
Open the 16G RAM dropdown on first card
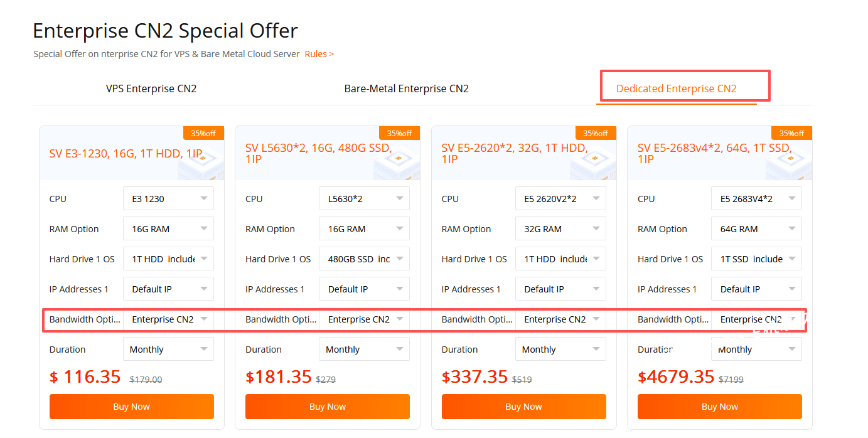click(168, 228)
